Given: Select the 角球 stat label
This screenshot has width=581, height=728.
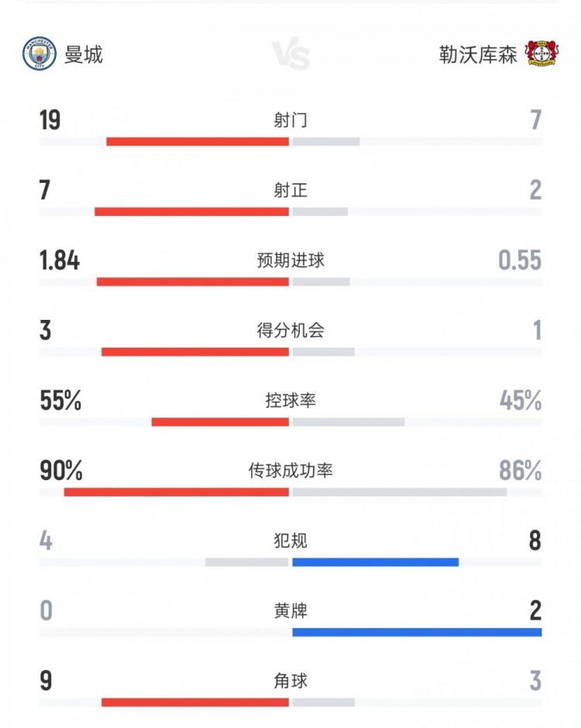Looking at the screenshot, I should coord(290,681).
